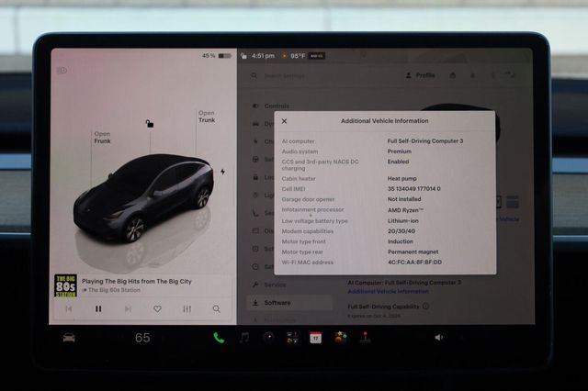Open the Toybox colorful app icon

pos(341,337)
